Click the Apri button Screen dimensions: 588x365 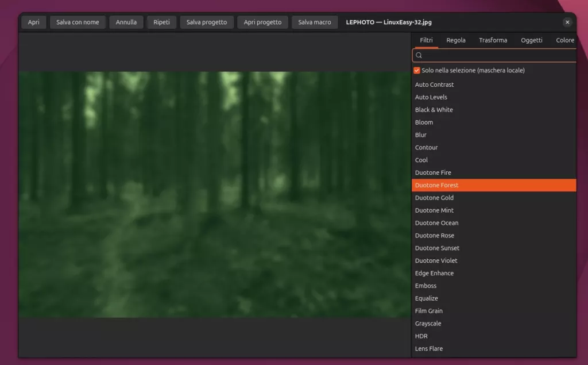click(33, 22)
